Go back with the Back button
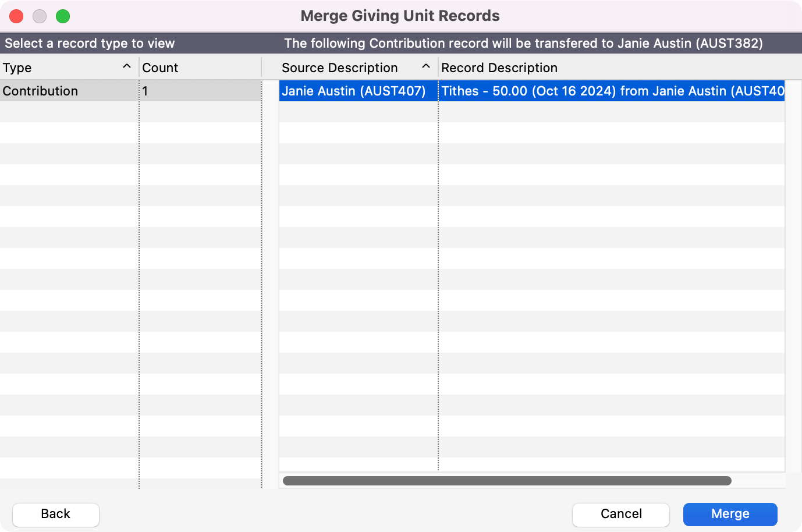The image size is (802, 532). 56,514
